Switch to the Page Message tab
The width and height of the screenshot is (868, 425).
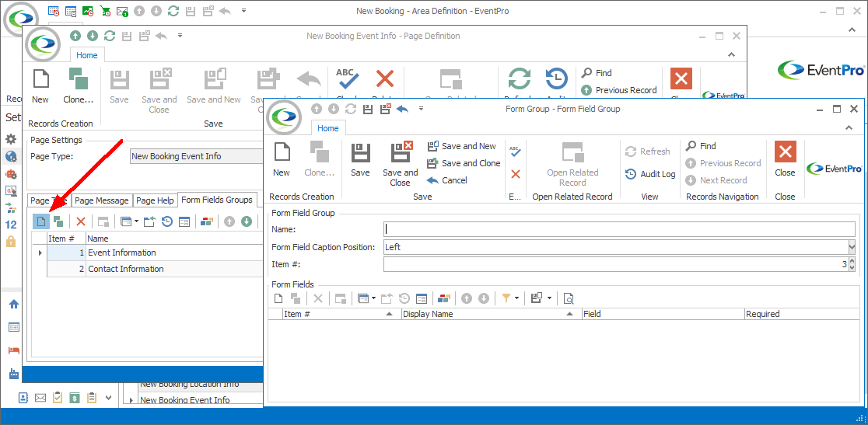[101, 200]
